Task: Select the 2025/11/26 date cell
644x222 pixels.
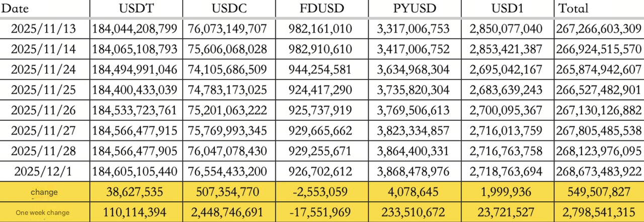Action: click(x=43, y=111)
